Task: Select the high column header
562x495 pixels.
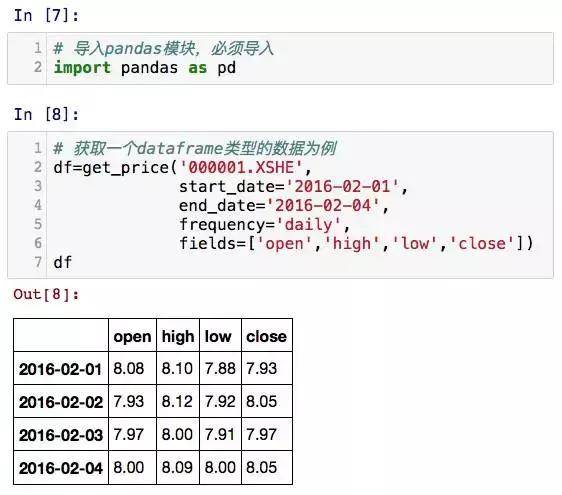Action: pyautogui.click(x=178, y=335)
